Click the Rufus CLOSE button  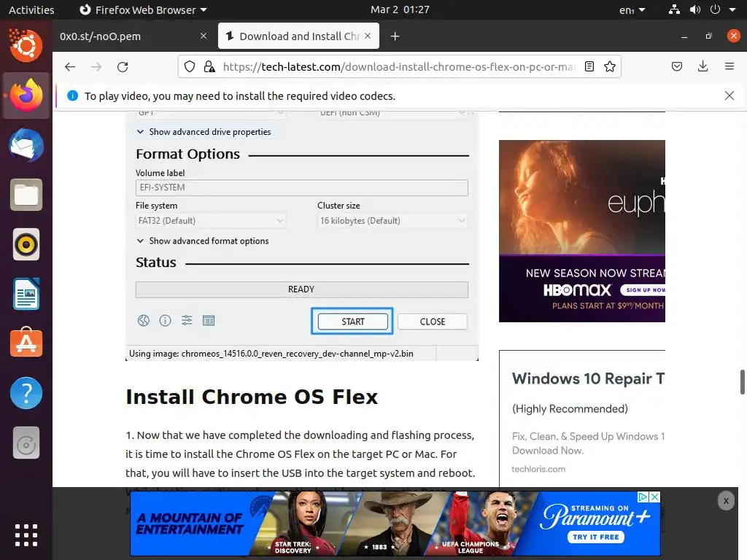tap(433, 322)
